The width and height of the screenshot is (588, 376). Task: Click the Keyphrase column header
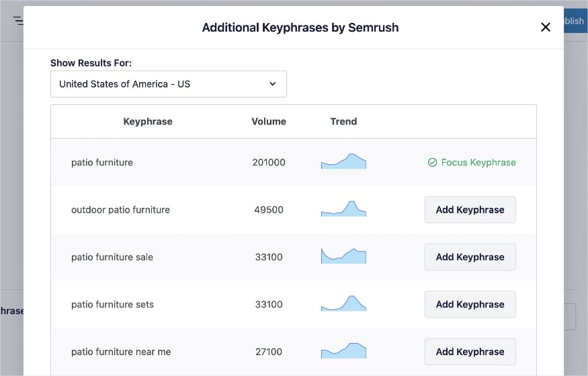[x=148, y=121]
